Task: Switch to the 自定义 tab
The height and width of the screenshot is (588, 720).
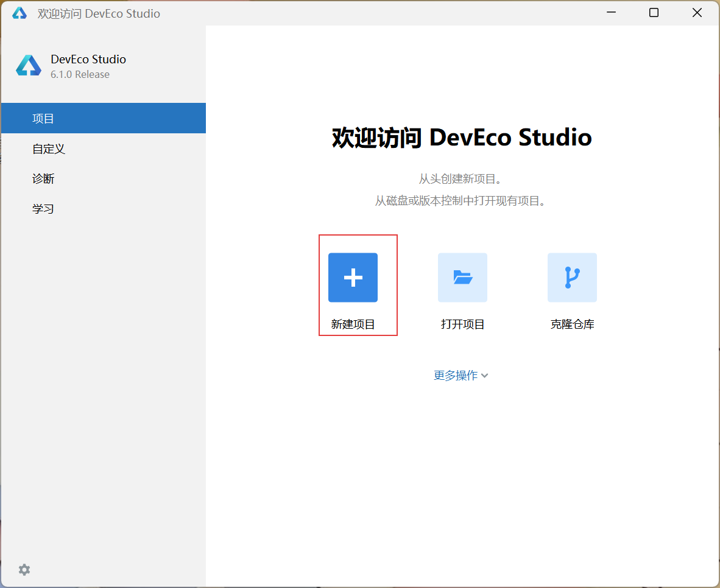Action: coord(104,149)
